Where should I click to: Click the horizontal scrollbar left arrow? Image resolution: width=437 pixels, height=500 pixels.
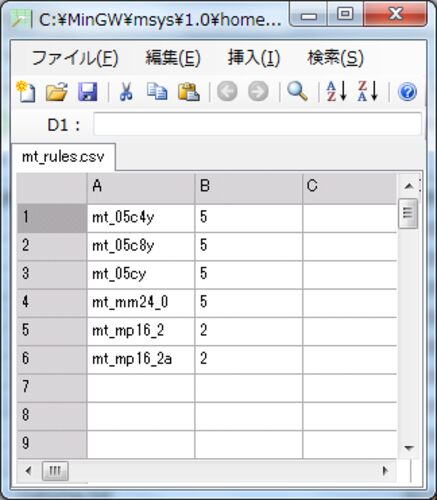[x=28, y=471]
